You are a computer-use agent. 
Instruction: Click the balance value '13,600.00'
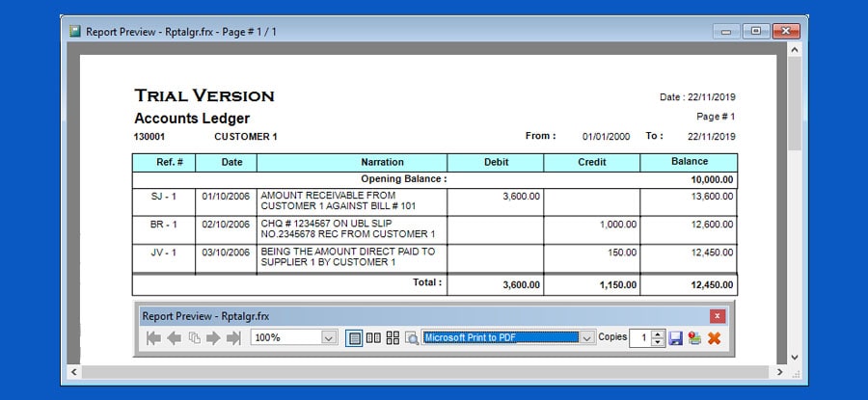tap(713, 197)
